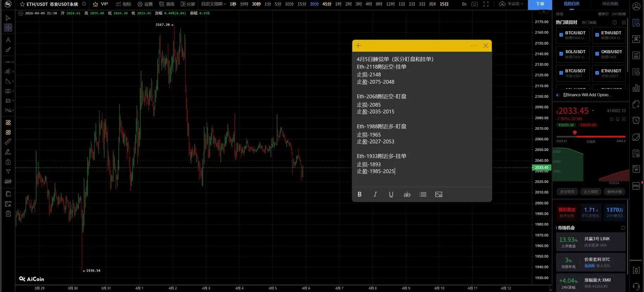Open the PRO icon in right sidebar

[x=636, y=186]
